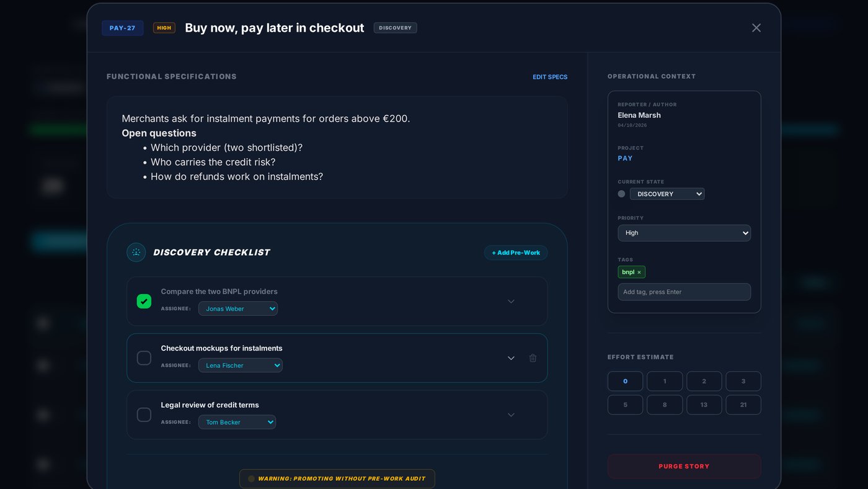Uncheck Compare the two BNPL providers
Screen dimensions: 868x489
coord(144,302)
